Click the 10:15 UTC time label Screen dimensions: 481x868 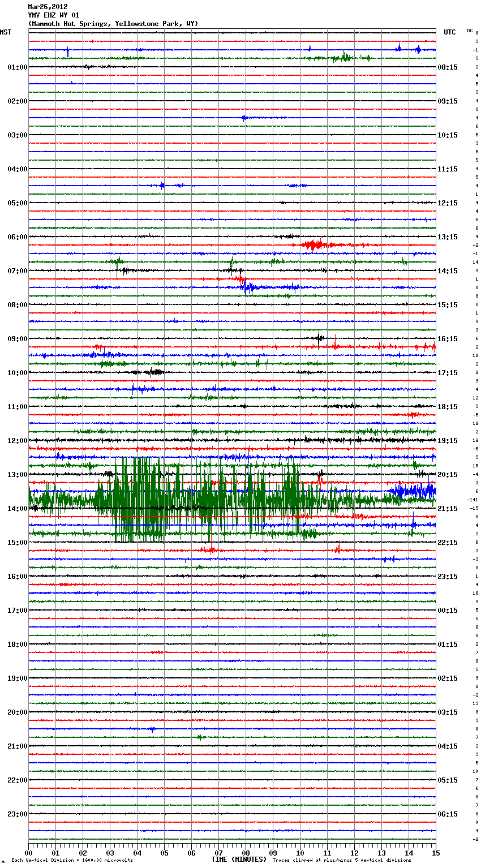click(448, 135)
